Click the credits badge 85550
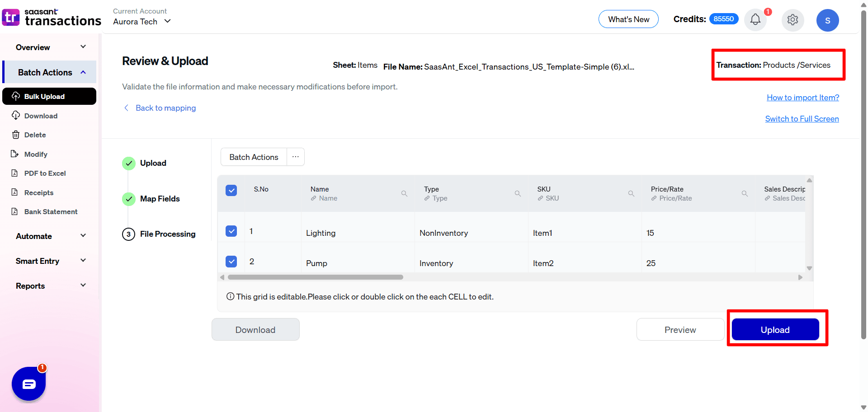Viewport: 868px width, 412px height. tap(724, 19)
